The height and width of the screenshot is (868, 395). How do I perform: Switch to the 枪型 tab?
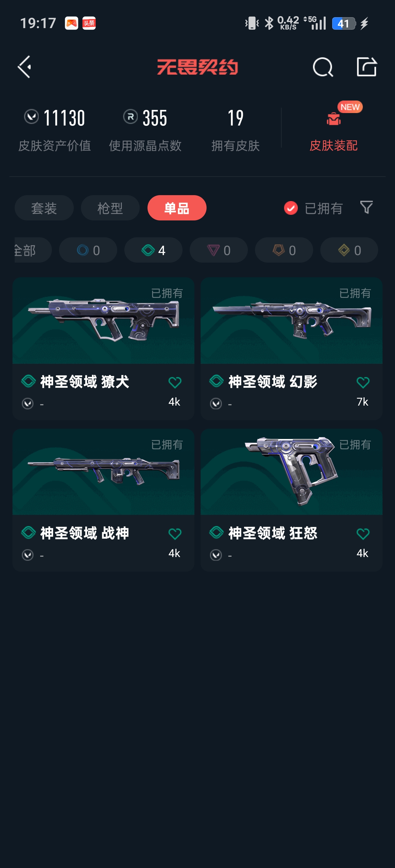110,208
